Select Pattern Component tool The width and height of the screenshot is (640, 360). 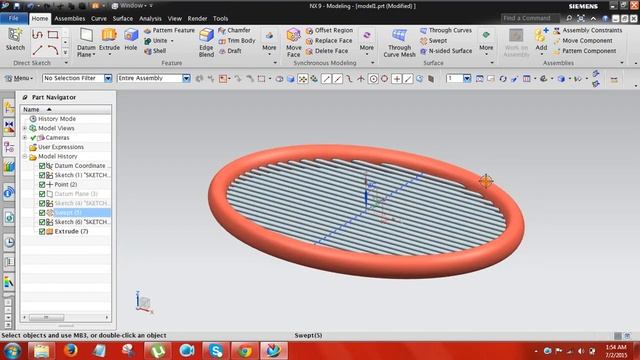585,51
